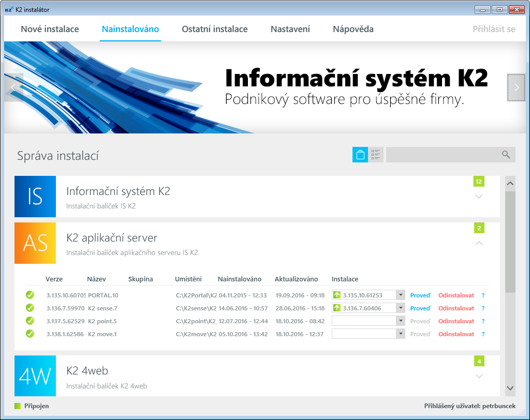Click the Přihlásit se link
This screenshot has height=420, width=530.
pos(494,29)
